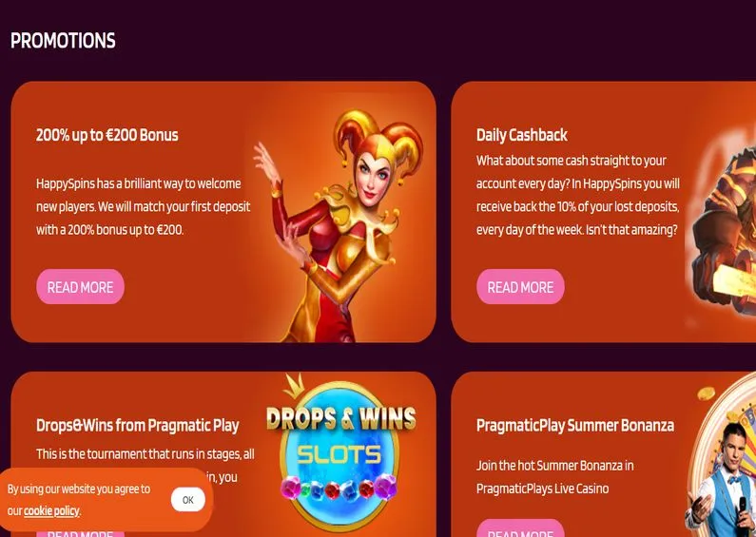This screenshot has width=756, height=537.
Task: Click the live casino dealer image
Action: point(721,480)
